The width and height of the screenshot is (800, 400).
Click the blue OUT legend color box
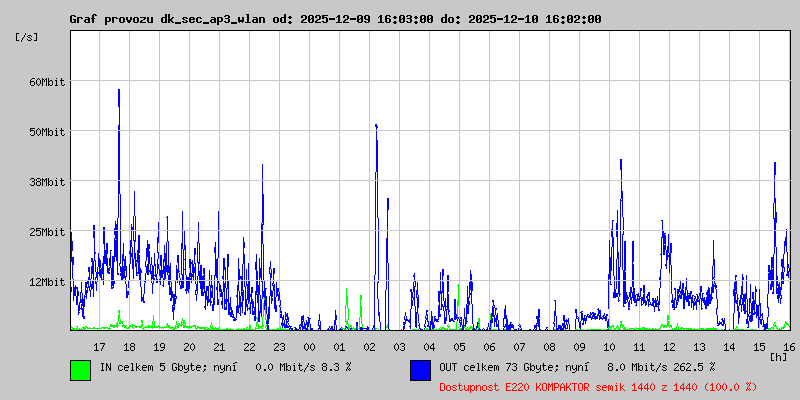tap(420, 369)
